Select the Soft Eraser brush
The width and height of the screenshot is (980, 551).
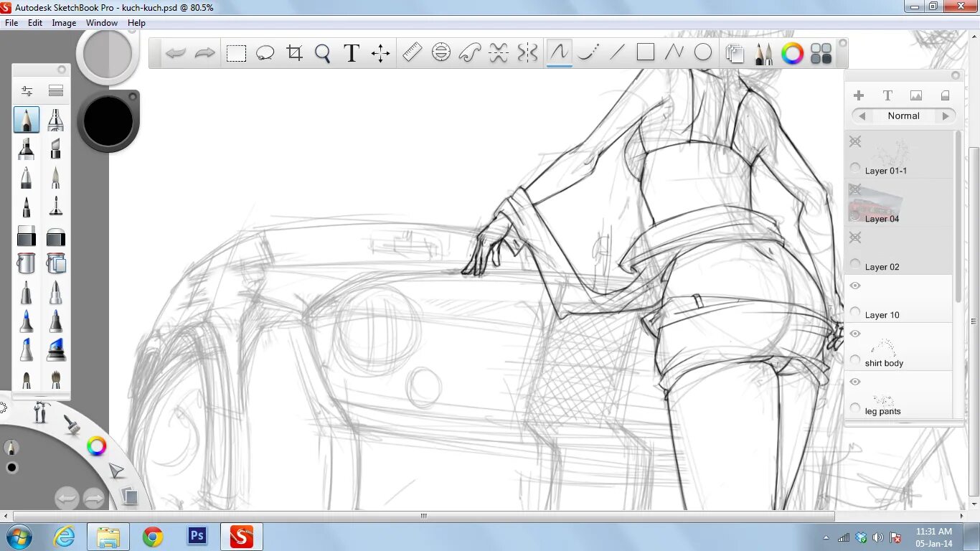[x=56, y=235]
